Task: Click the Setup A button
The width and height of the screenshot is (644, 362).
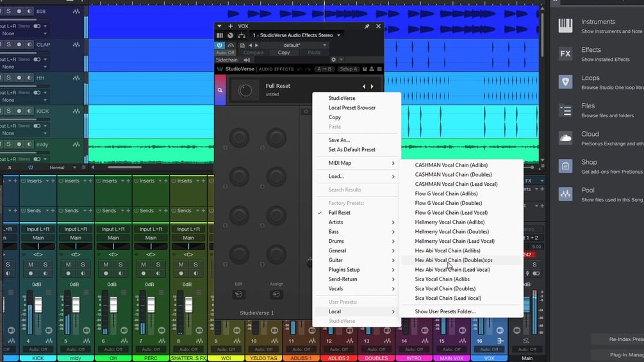Action: pyautogui.click(x=349, y=69)
